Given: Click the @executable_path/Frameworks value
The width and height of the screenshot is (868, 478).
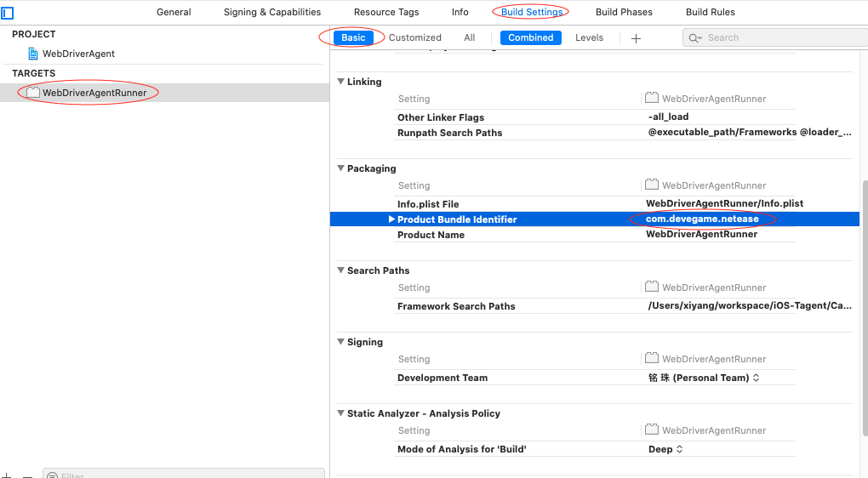Looking at the screenshot, I should pyautogui.click(x=750, y=132).
